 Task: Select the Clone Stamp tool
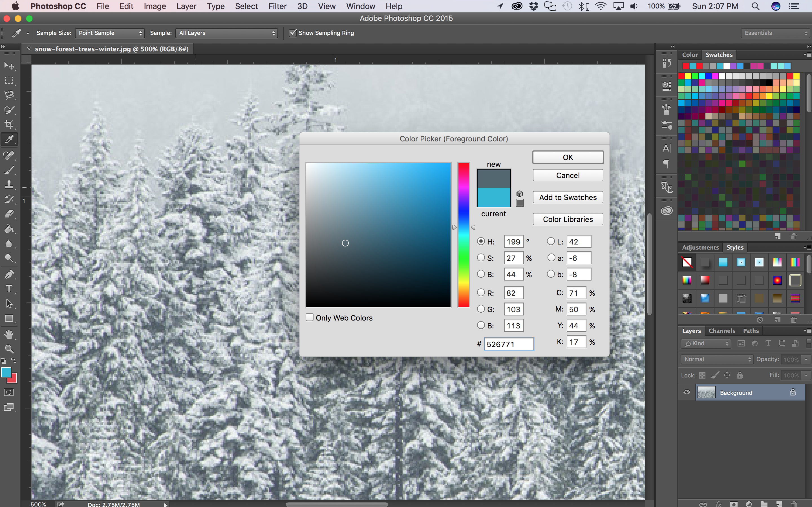coord(9,184)
